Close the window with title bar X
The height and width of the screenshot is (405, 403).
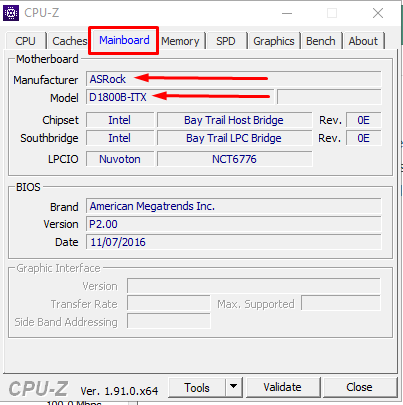click(x=378, y=13)
